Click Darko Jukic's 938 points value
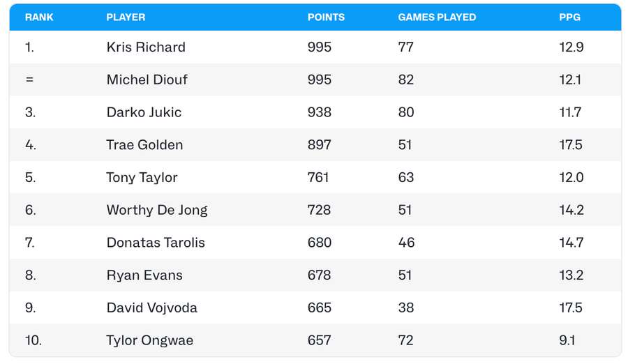The image size is (628, 364). pyautogui.click(x=320, y=112)
